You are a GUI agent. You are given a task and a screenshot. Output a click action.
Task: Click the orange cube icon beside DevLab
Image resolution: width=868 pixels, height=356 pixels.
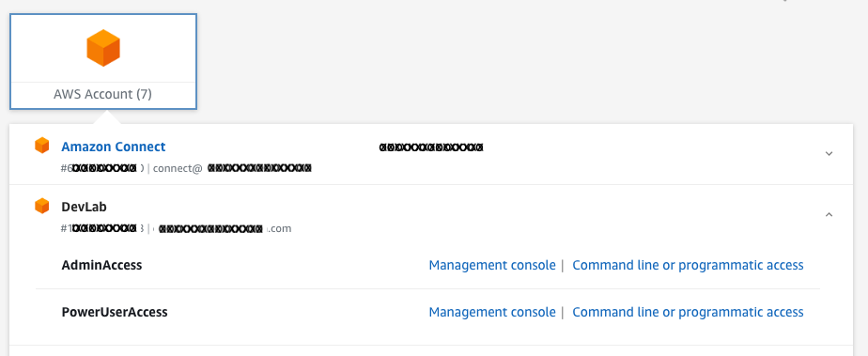(42, 206)
